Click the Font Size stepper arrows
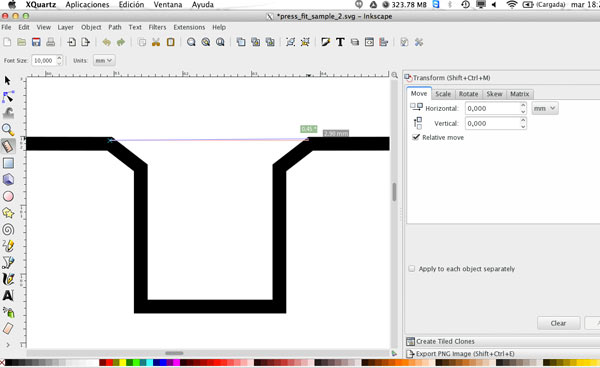The image size is (600, 368). (x=59, y=60)
